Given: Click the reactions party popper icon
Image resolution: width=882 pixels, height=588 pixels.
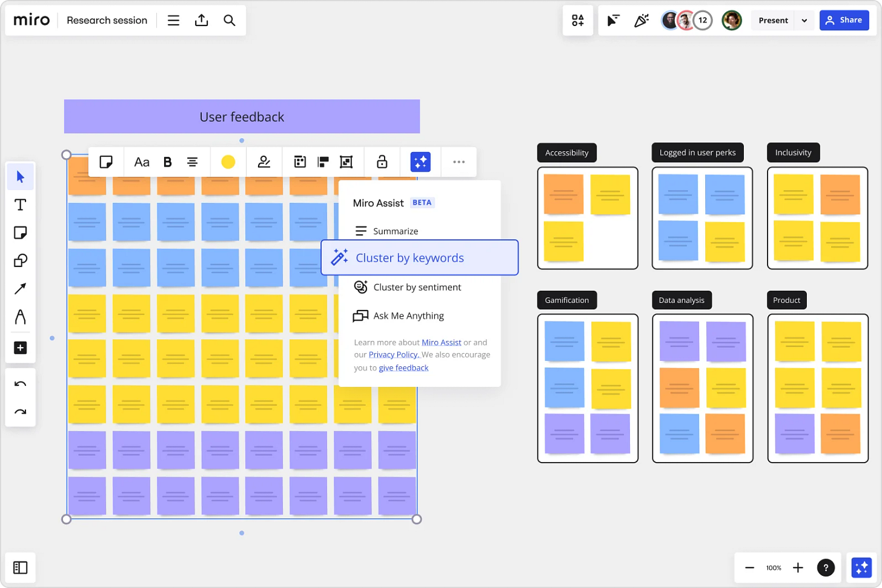Looking at the screenshot, I should pos(642,20).
